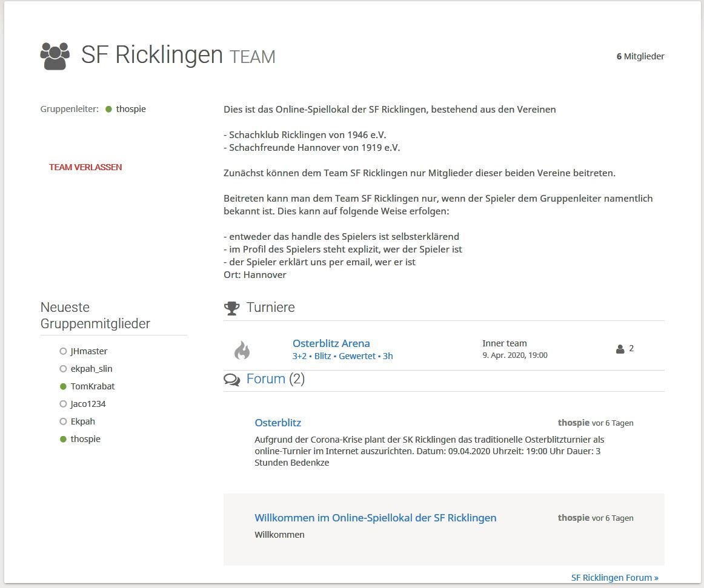
Task: Select thospie in newest members list
Action: pos(85,439)
